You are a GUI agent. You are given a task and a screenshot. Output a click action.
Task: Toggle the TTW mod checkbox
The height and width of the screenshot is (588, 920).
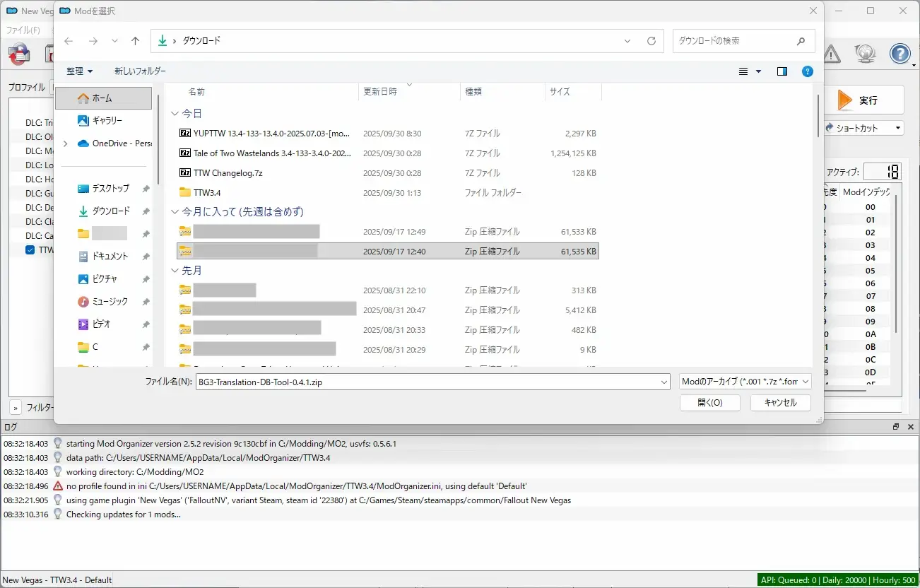(x=30, y=250)
